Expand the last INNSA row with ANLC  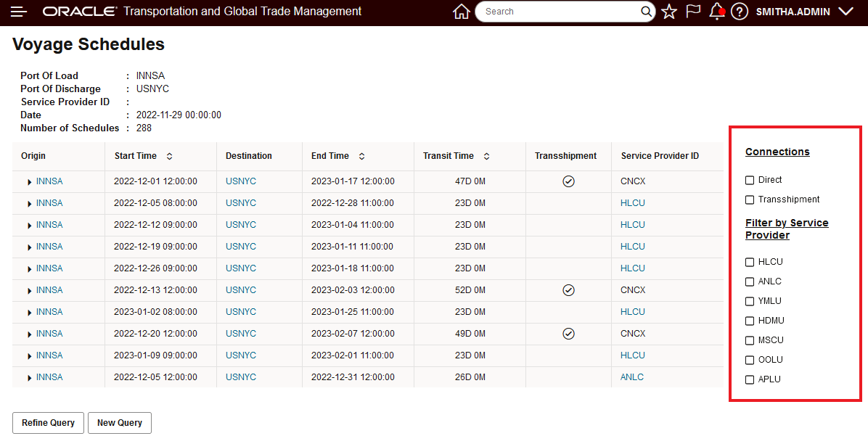point(30,378)
